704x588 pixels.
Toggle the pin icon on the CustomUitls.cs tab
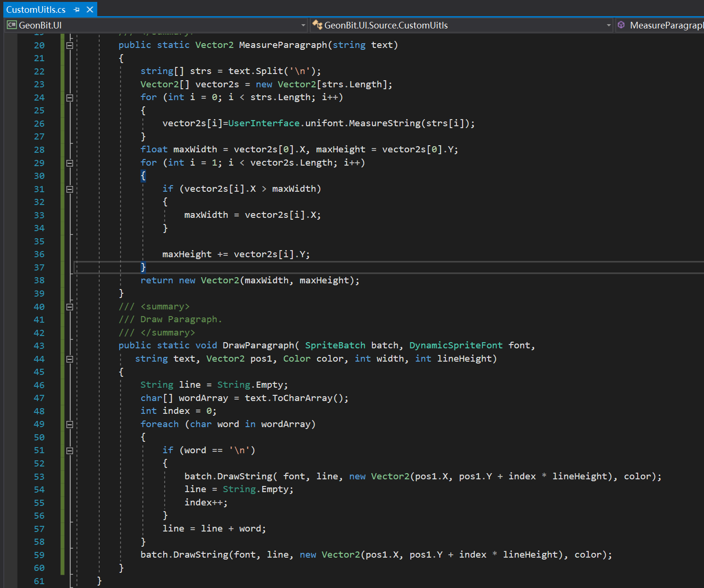coord(76,9)
